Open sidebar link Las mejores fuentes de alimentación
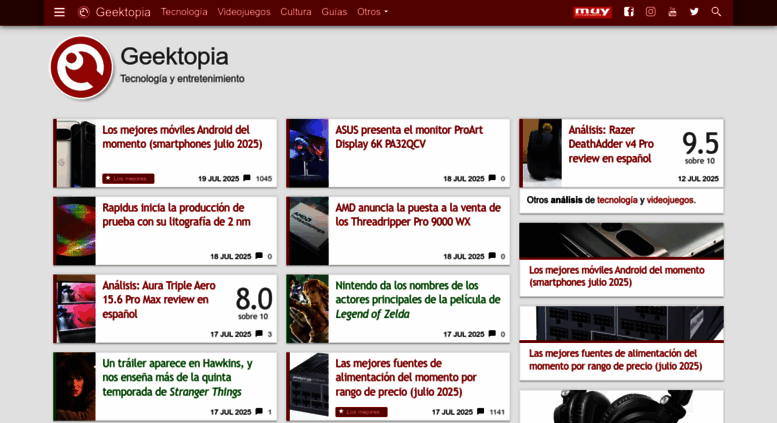 [x=615, y=360]
